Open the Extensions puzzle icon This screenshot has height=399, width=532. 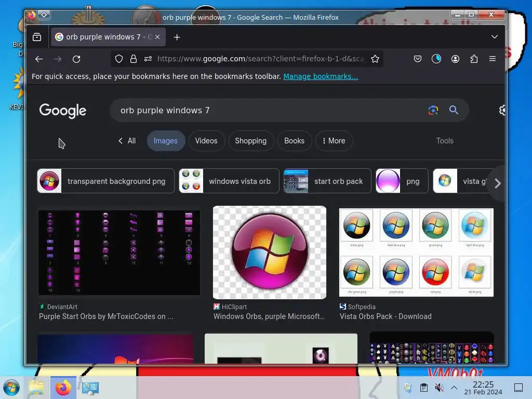point(474,59)
